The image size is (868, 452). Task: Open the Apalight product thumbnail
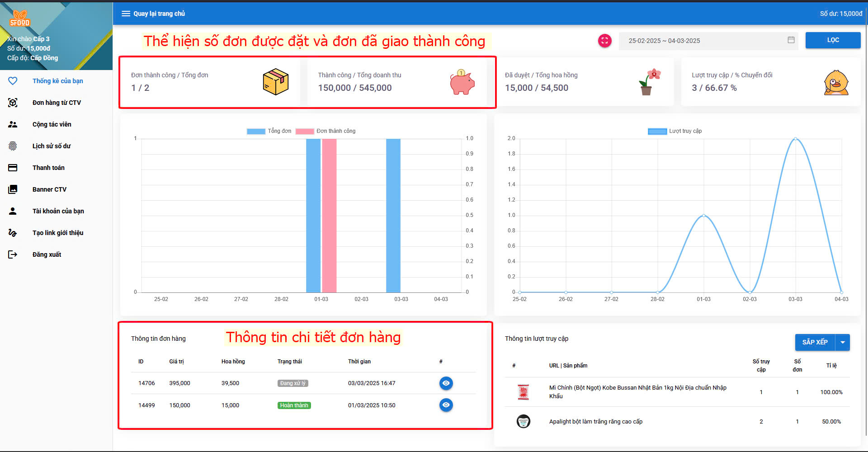(x=523, y=421)
